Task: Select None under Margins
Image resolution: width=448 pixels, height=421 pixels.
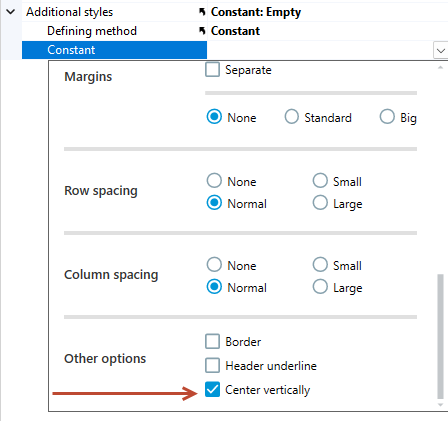Action: (x=214, y=117)
